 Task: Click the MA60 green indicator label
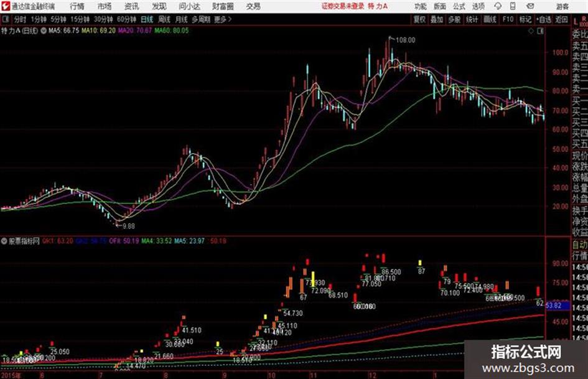coord(172,30)
